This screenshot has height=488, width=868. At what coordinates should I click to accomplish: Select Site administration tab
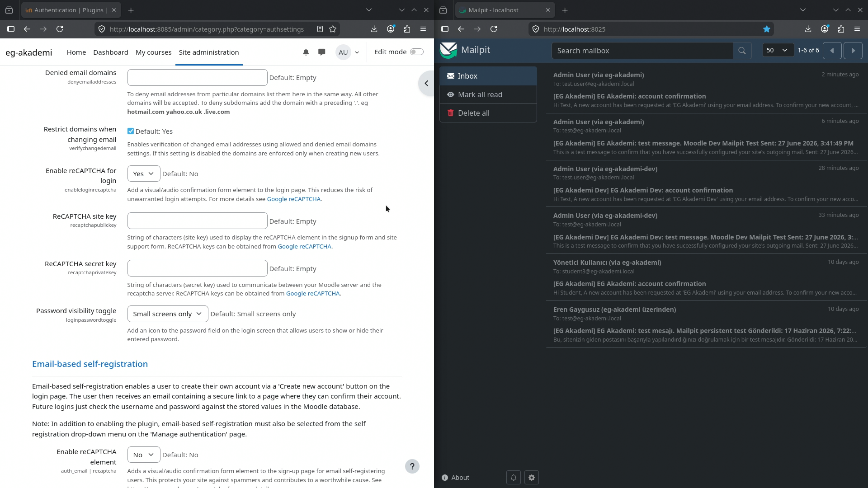point(209,52)
